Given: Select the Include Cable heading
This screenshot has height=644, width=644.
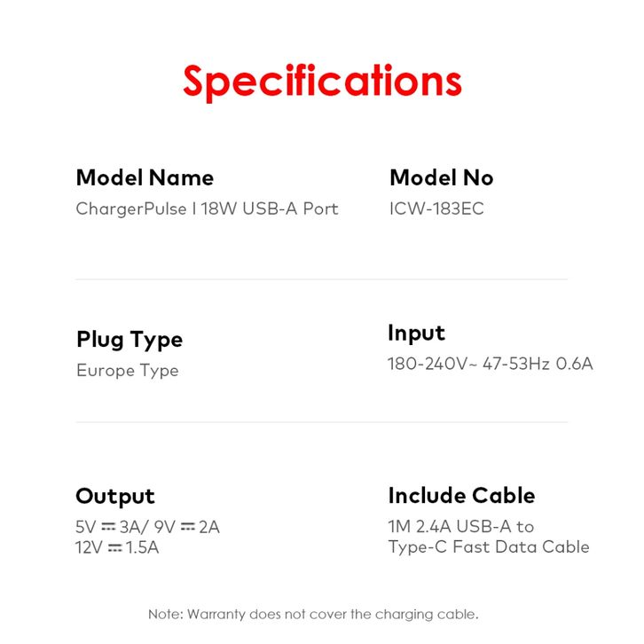Looking at the screenshot, I should tap(461, 496).
